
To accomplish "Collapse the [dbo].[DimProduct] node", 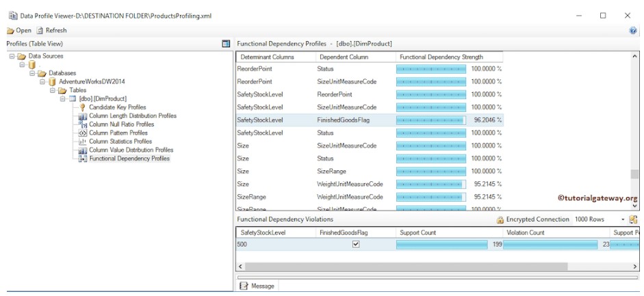I will [63, 99].
